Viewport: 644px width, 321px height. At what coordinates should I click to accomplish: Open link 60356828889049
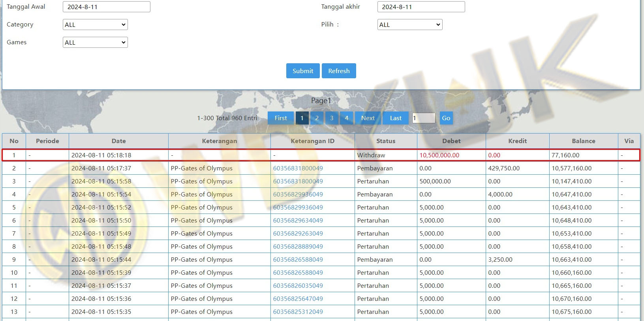pyautogui.click(x=298, y=246)
